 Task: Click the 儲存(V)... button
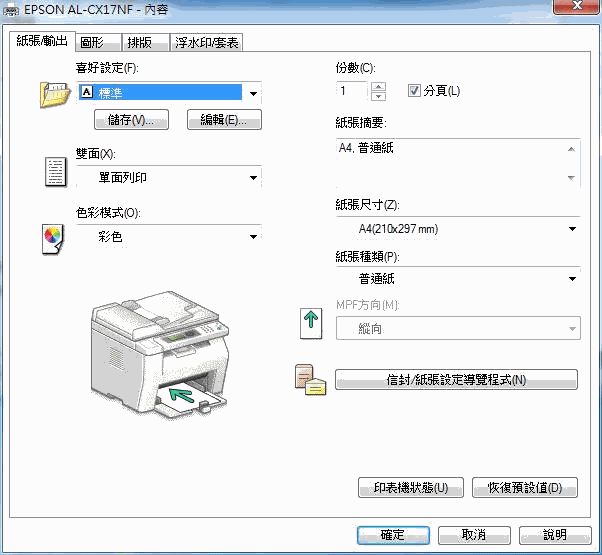click(131, 120)
